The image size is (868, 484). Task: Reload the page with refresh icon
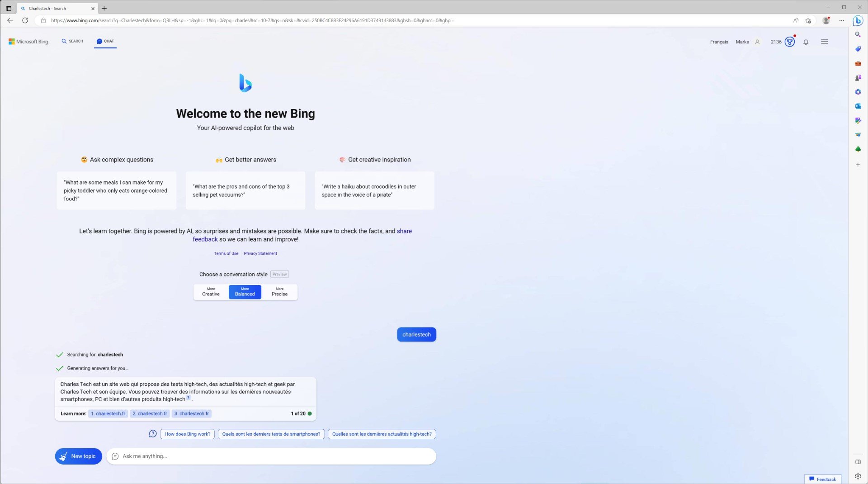pyautogui.click(x=25, y=20)
